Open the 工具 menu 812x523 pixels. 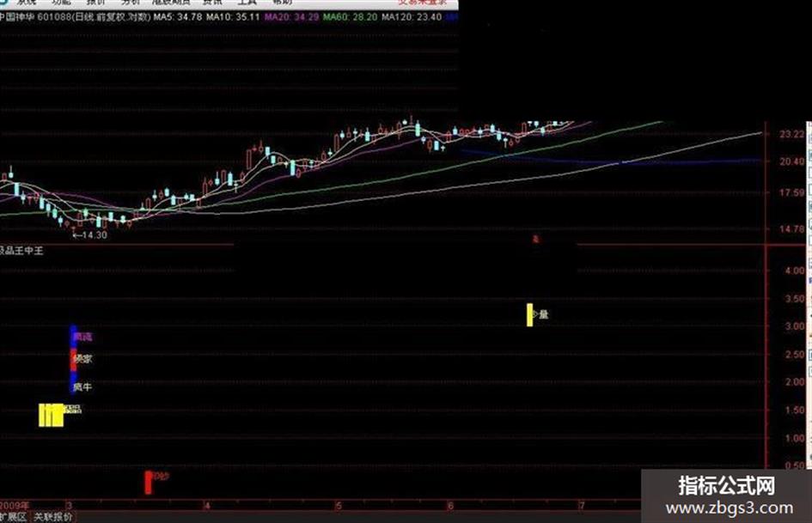pos(247,2)
